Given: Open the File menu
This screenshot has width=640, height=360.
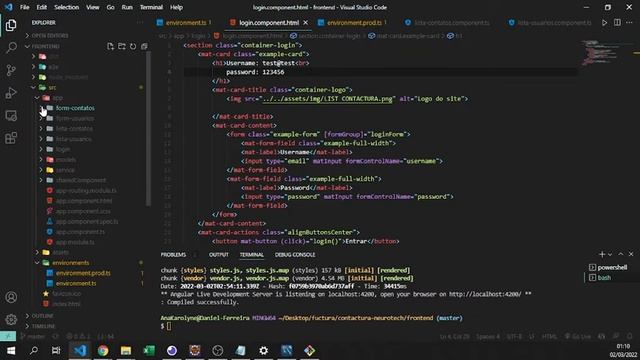Looking at the screenshot, I should coord(24,7).
